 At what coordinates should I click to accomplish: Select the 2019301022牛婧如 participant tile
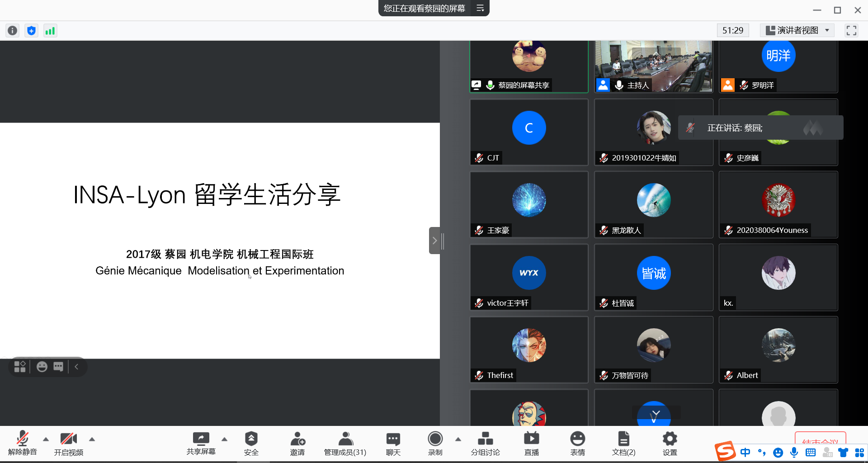coord(653,132)
